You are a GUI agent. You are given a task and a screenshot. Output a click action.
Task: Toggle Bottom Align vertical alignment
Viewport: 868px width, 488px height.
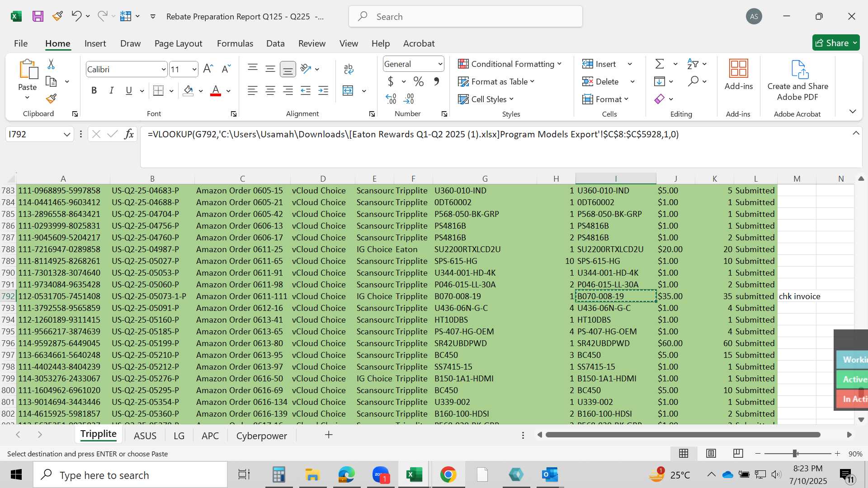click(x=288, y=69)
